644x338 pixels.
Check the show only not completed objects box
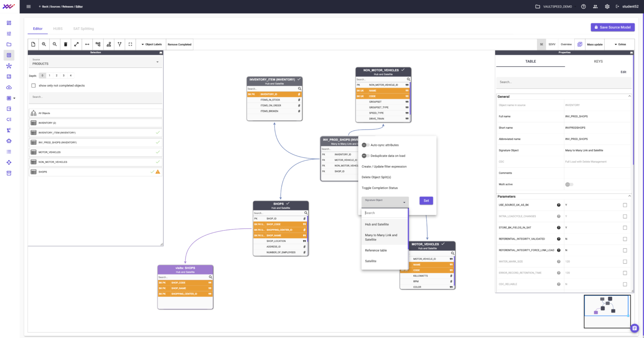coord(34,85)
